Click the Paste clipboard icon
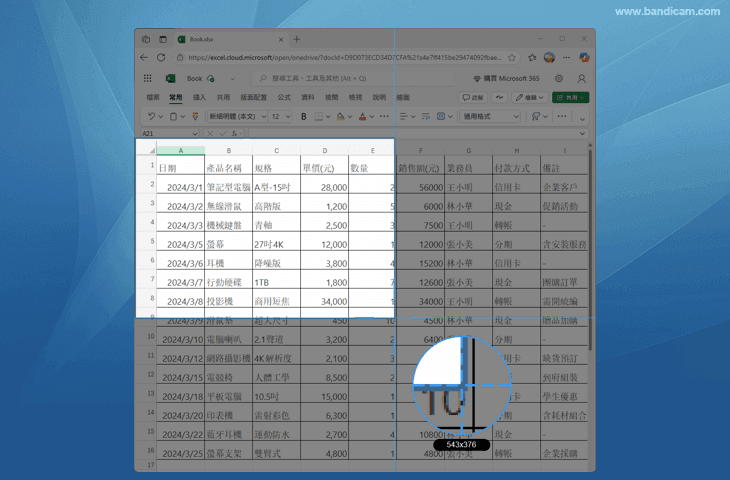Image resolution: width=730 pixels, height=480 pixels. (173, 116)
